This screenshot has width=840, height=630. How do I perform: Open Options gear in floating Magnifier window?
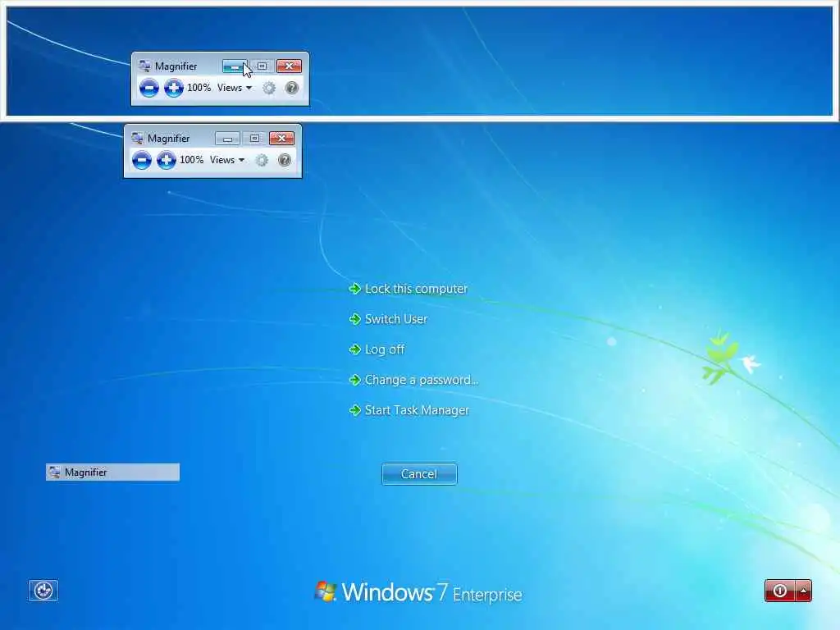click(262, 160)
